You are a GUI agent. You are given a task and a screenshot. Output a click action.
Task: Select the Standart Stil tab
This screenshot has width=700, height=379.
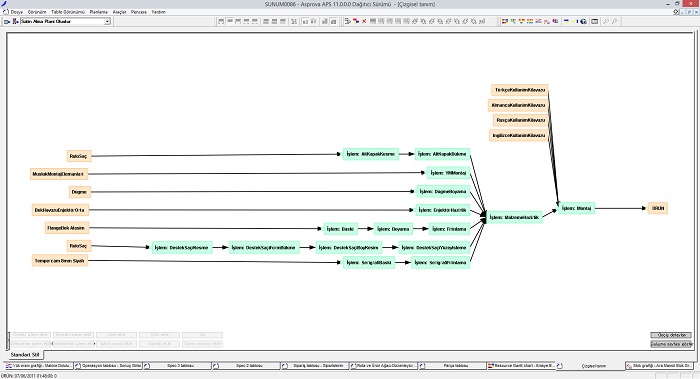pyautogui.click(x=25, y=354)
